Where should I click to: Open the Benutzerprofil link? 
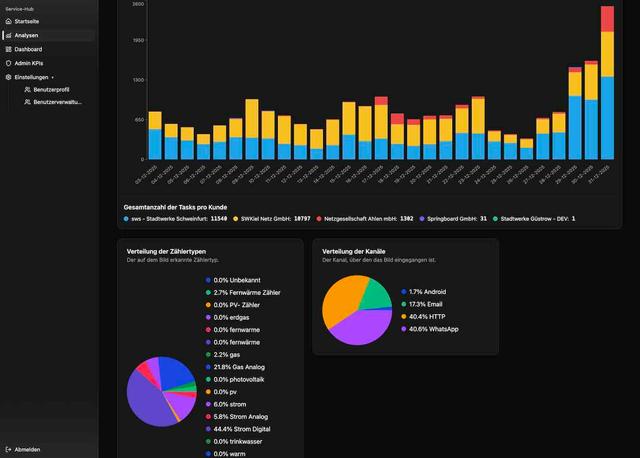(x=51, y=90)
